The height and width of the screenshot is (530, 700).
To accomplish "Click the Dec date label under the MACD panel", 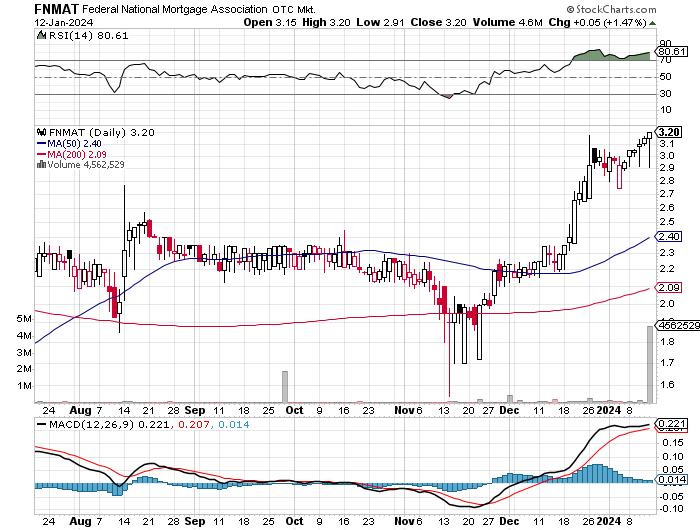I will 509,521.
